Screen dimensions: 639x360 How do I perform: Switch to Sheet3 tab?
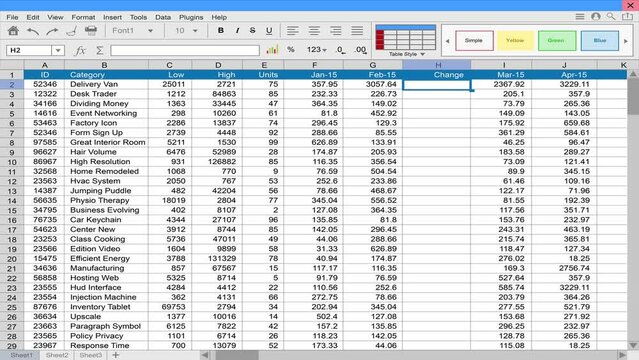tap(90, 355)
